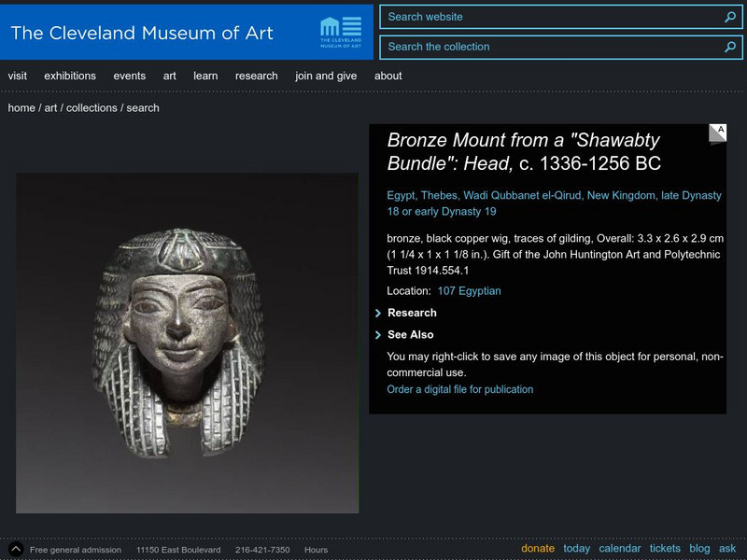This screenshot has height=560, width=747.
Task: Click Order a digital file for publication
Action: [x=460, y=389]
